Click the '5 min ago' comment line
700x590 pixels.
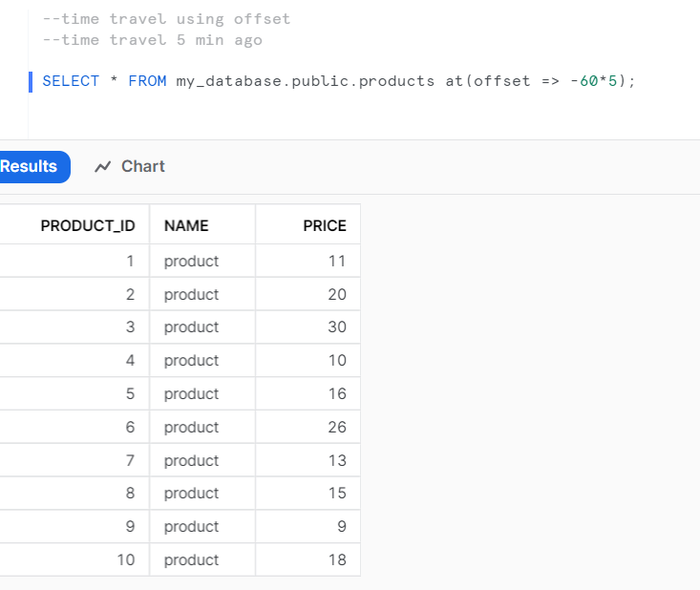tap(152, 40)
